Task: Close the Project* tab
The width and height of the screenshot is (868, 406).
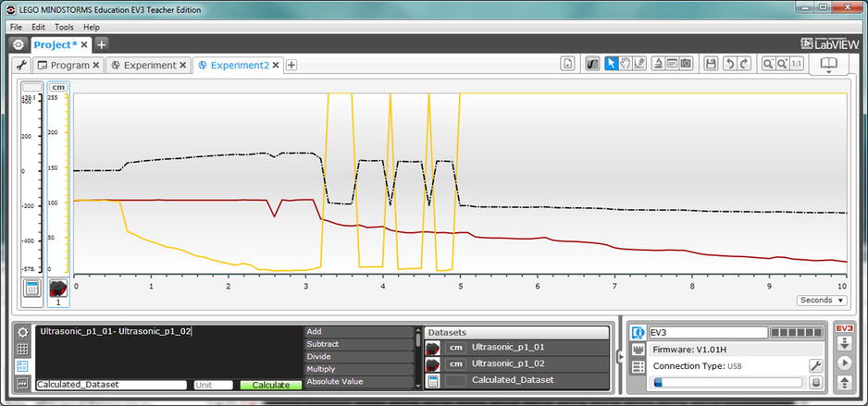Action: pos(84,44)
